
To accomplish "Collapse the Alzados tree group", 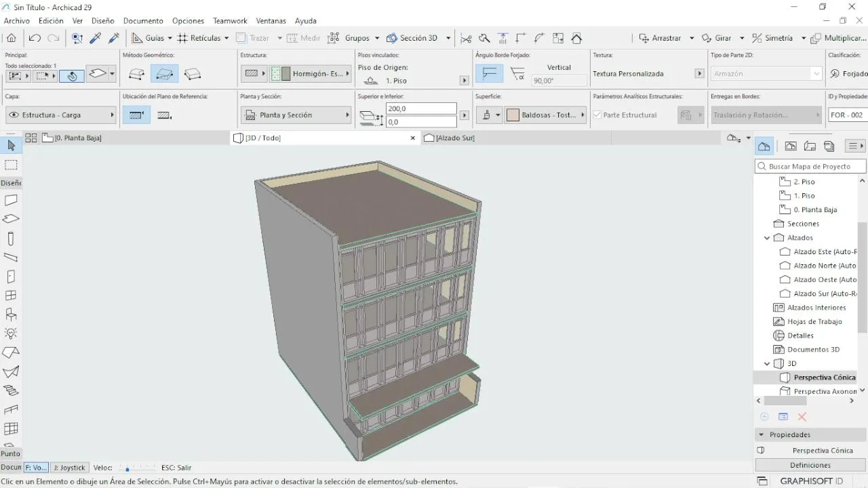I will point(767,238).
